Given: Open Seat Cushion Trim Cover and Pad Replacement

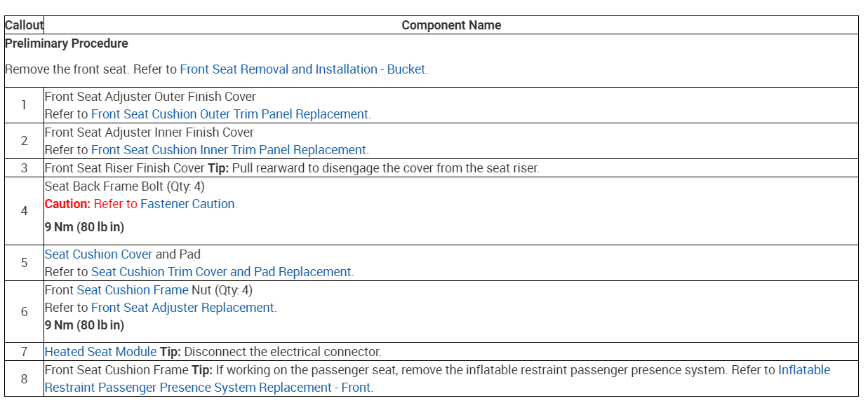Looking at the screenshot, I should click(x=221, y=272).
